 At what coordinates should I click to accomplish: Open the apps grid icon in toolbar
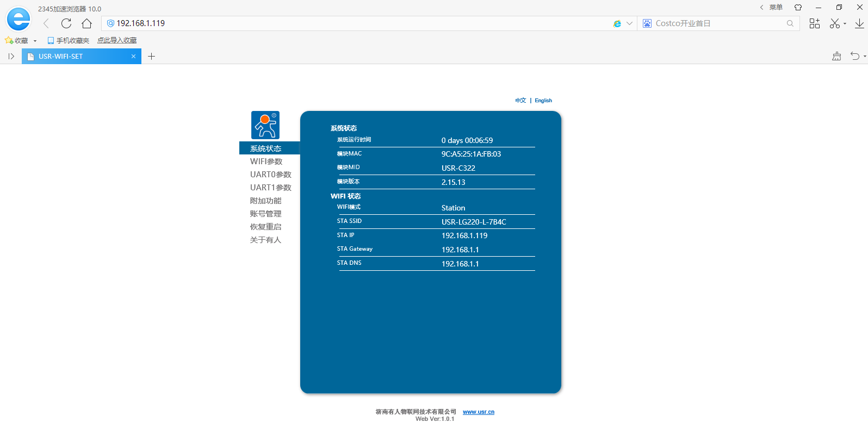pos(814,23)
